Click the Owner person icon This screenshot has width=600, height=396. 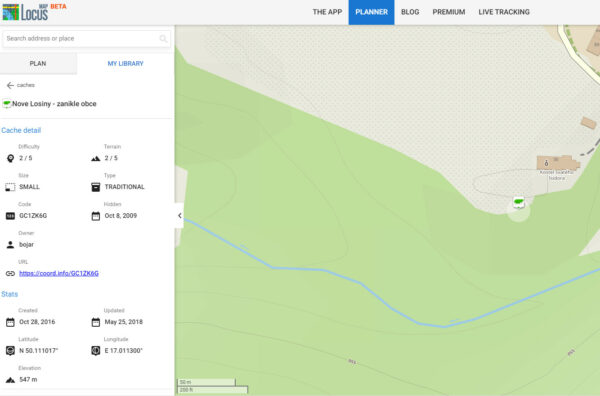[x=10, y=245]
